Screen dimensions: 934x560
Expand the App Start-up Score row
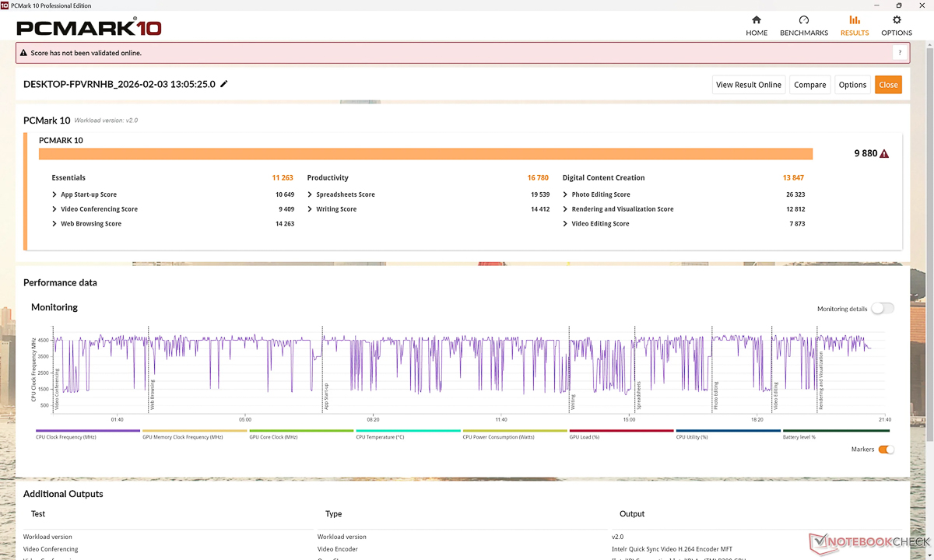(54, 194)
